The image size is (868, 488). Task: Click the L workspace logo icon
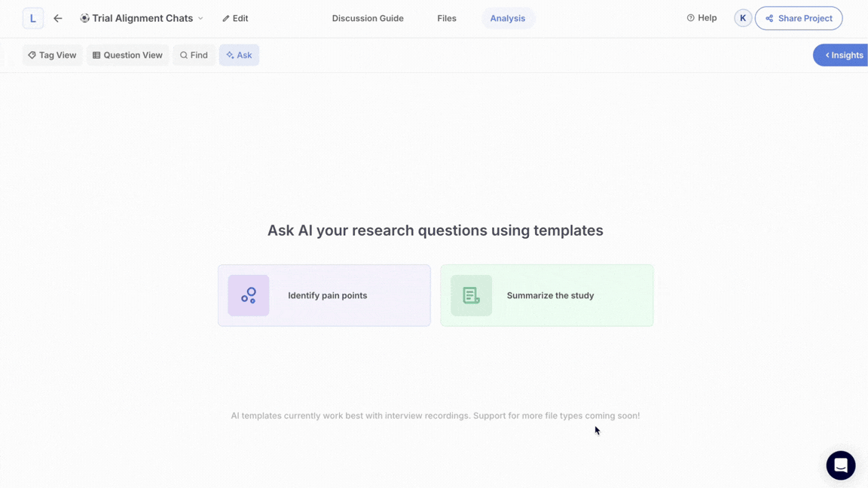point(32,18)
